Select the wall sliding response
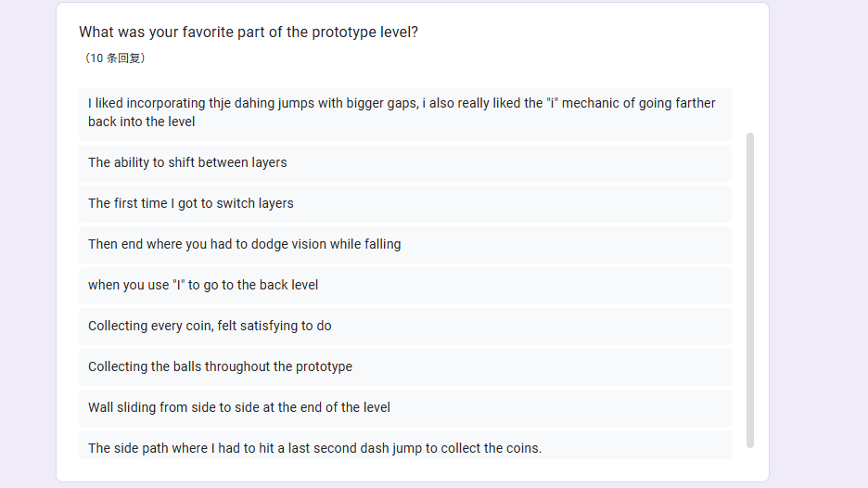This screenshot has height=488, width=868. pos(239,407)
